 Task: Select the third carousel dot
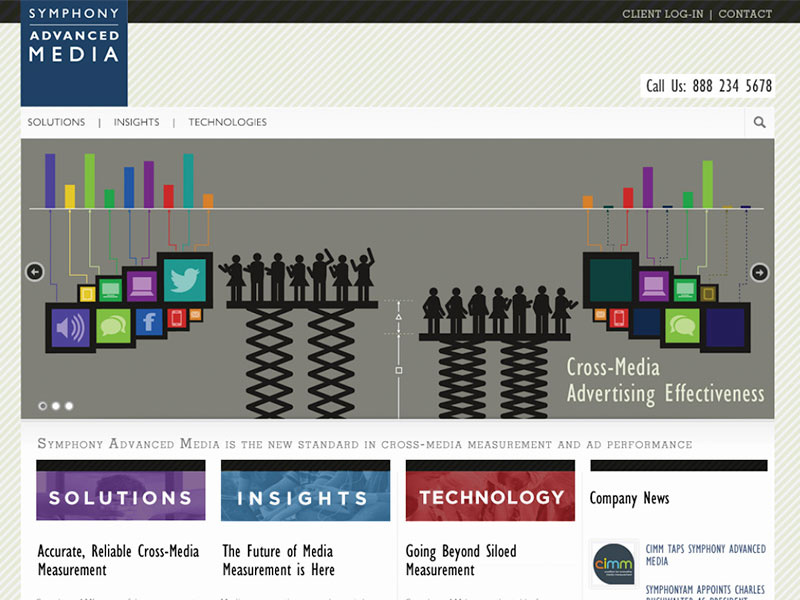click(69, 406)
